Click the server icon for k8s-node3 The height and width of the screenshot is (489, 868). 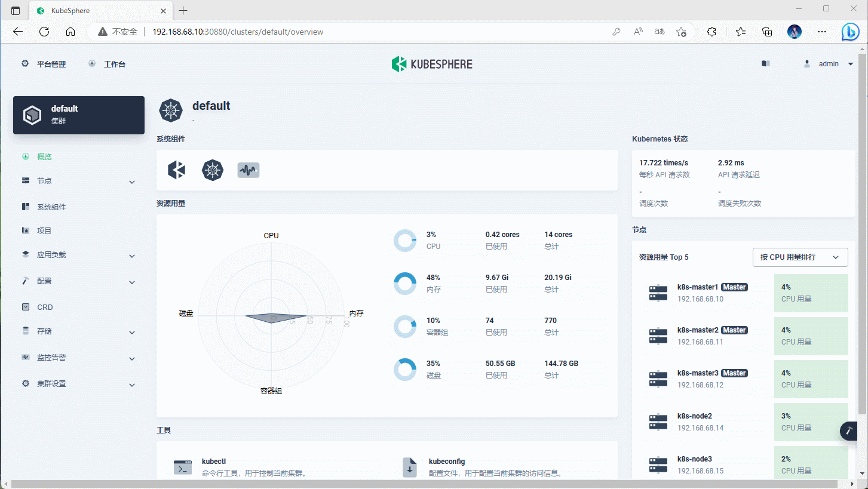coord(658,465)
